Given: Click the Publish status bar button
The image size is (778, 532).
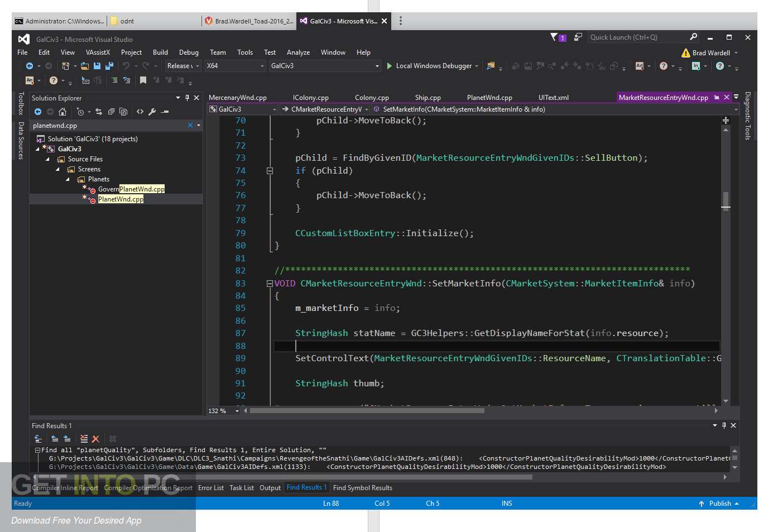Looking at the screenshot, I should [719, 504].
